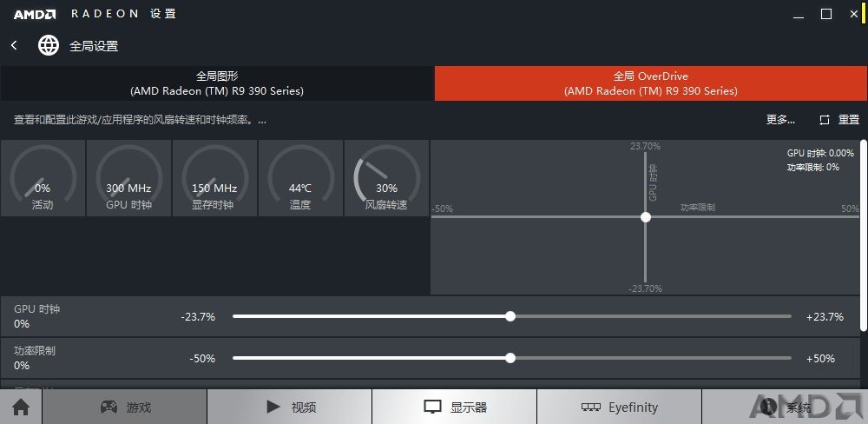
Task: Click the 23.70% label atop the graph
Action: pos(645,146)
